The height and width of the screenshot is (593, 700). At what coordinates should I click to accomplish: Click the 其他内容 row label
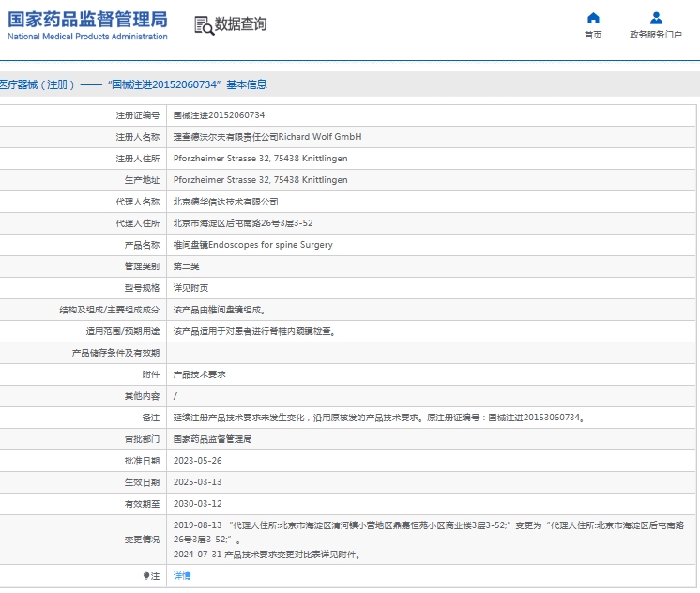pos(142,396)
